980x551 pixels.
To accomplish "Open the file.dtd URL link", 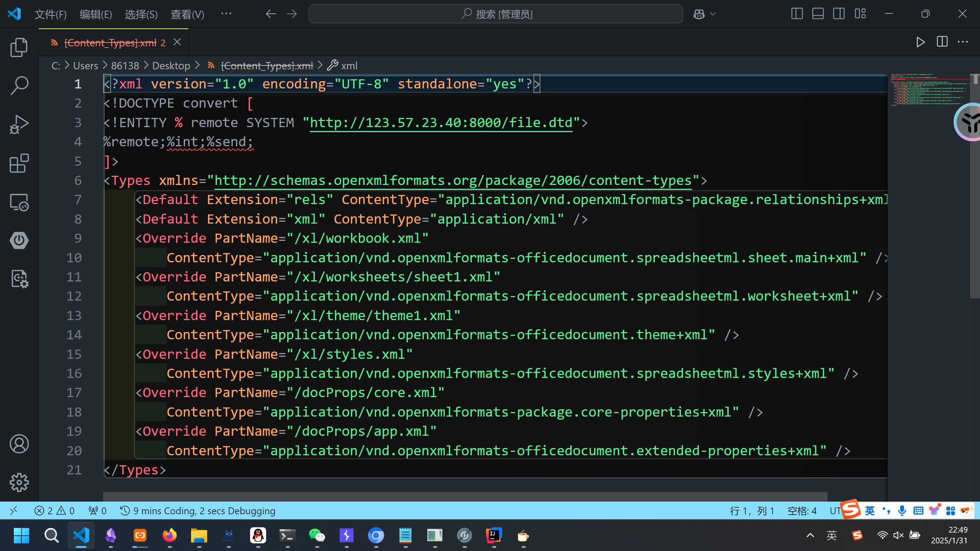I will point(441,123).
